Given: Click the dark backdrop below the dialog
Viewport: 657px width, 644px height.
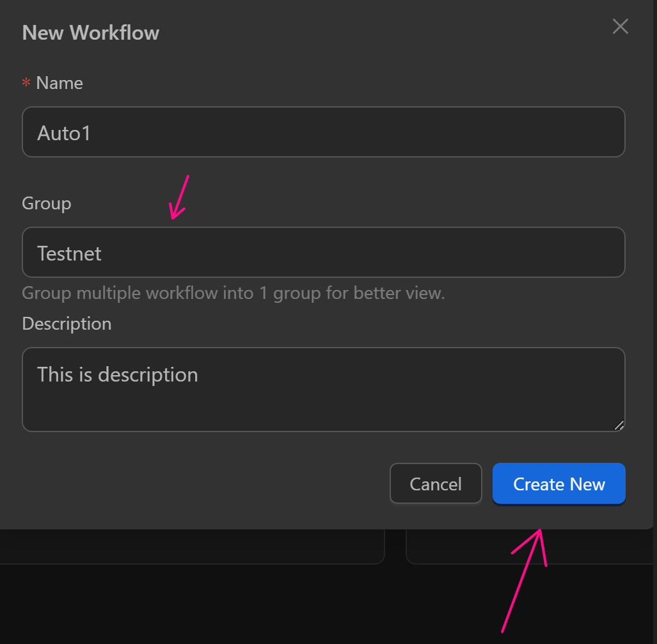Looking at the screenshot, I should pyautogui.click(x=256, y=608).
